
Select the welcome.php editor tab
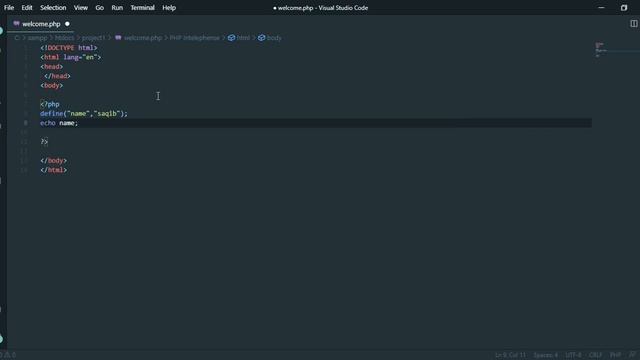tap(40, 24)
